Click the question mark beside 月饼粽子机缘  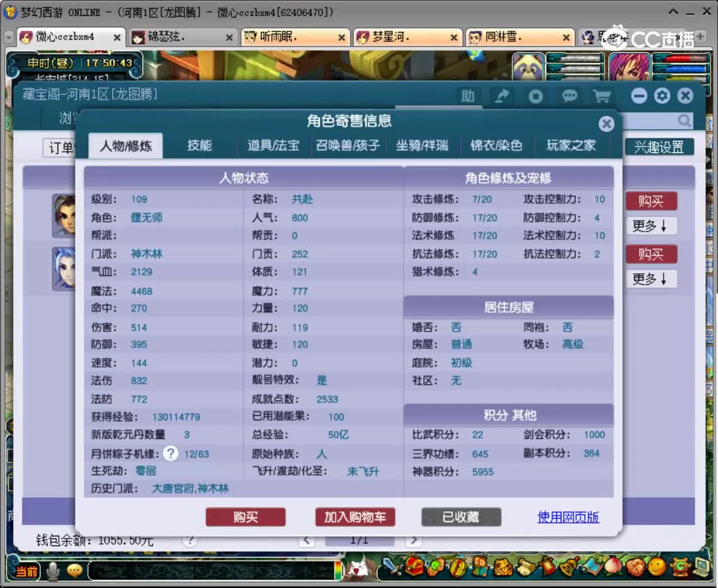(171, 453)
